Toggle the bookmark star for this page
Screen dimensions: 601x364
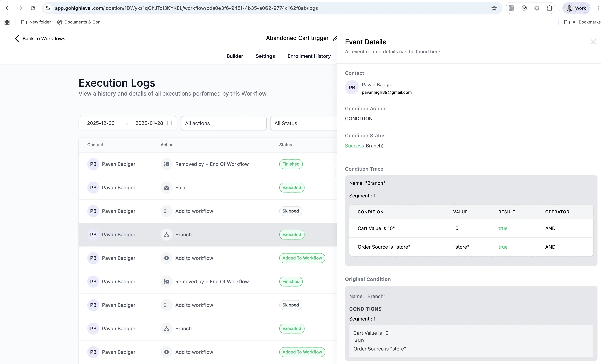(494, 8)
